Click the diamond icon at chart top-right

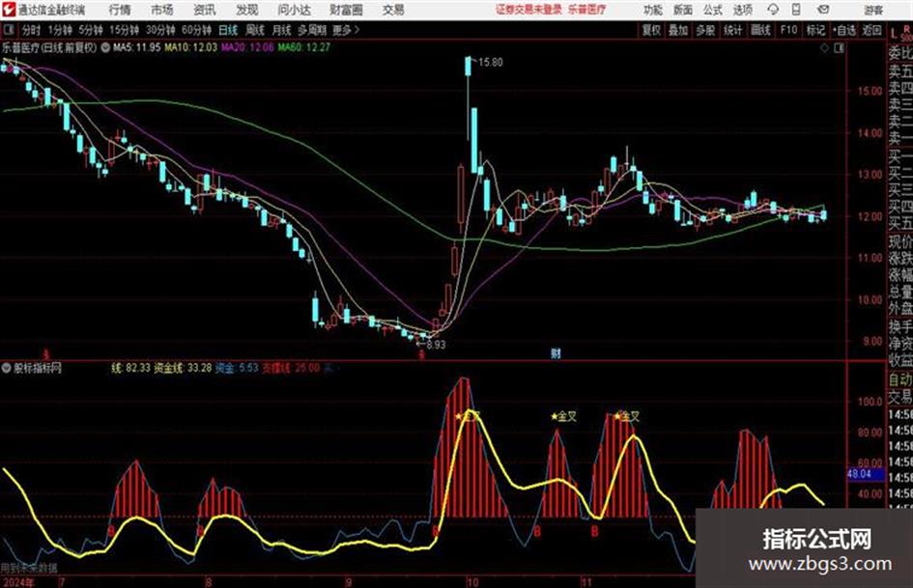point(824,48)
